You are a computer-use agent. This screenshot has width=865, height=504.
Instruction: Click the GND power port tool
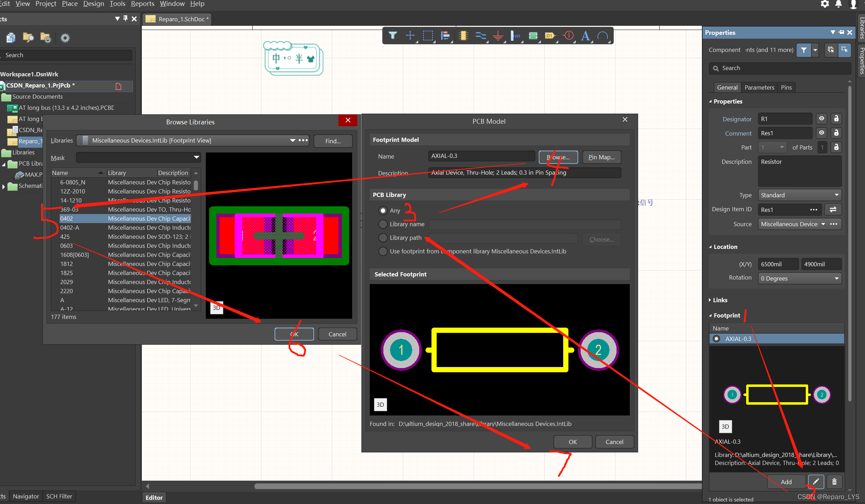[498, 36]
